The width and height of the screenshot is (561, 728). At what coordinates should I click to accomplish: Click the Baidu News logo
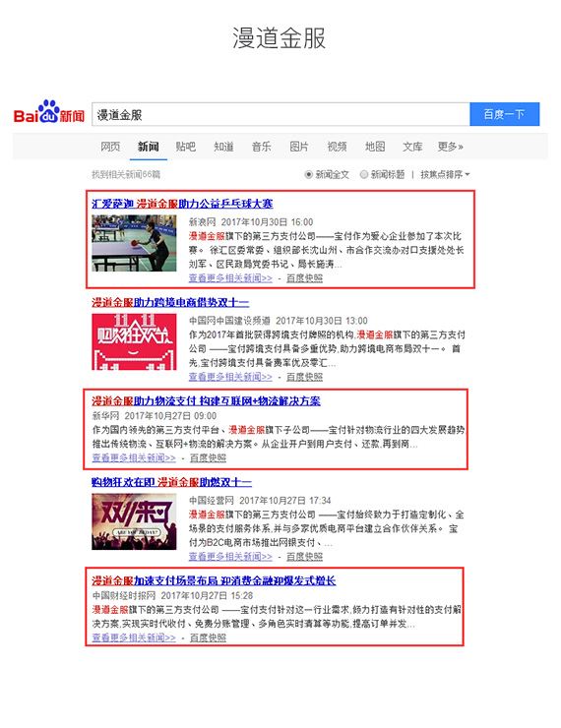[x=49, y=112]
